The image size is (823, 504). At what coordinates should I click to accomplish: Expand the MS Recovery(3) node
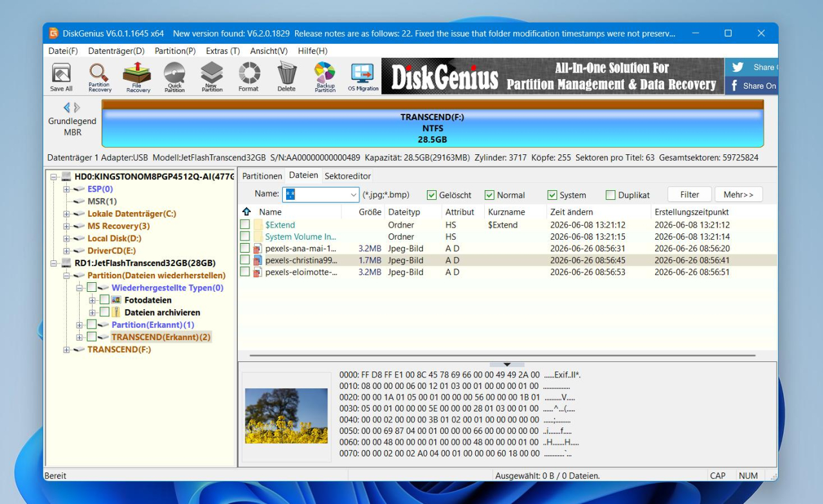coord(66,226)
